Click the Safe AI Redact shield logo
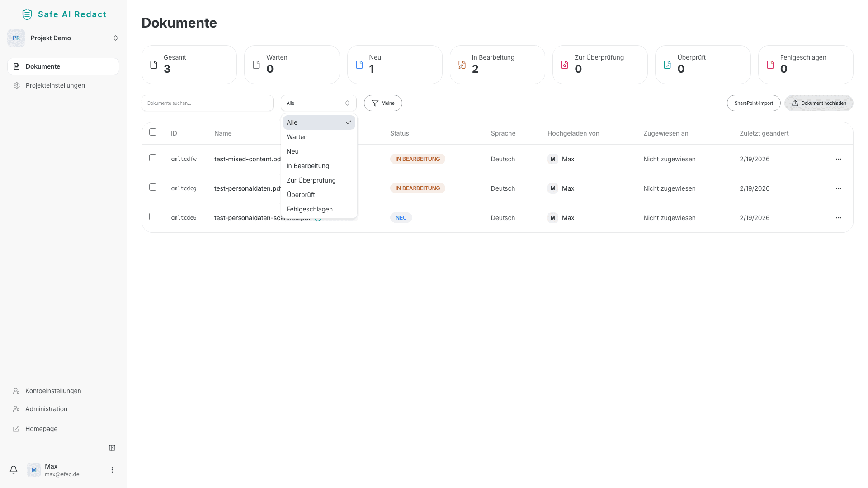The image size is (868, 488). click(27, 14)
